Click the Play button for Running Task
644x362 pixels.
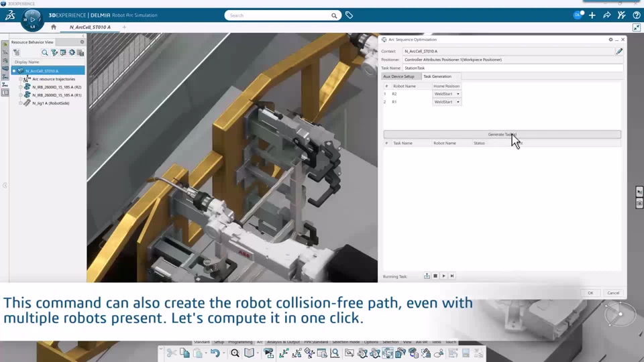443,276
